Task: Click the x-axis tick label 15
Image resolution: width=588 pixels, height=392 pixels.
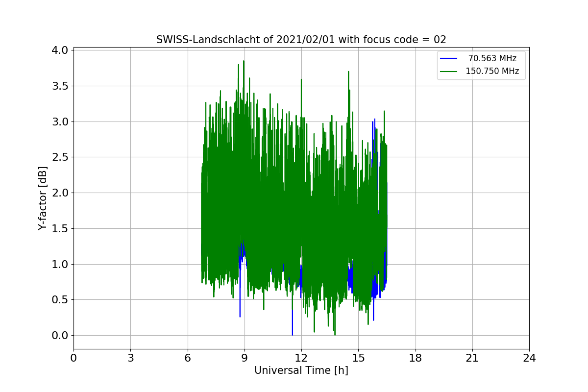Action: 358,358
